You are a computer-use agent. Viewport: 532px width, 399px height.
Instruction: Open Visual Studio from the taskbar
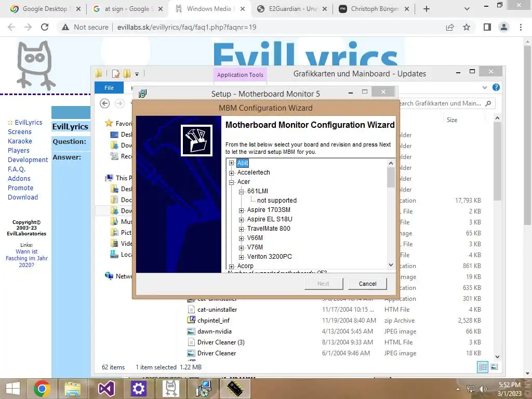coord(106,389)
